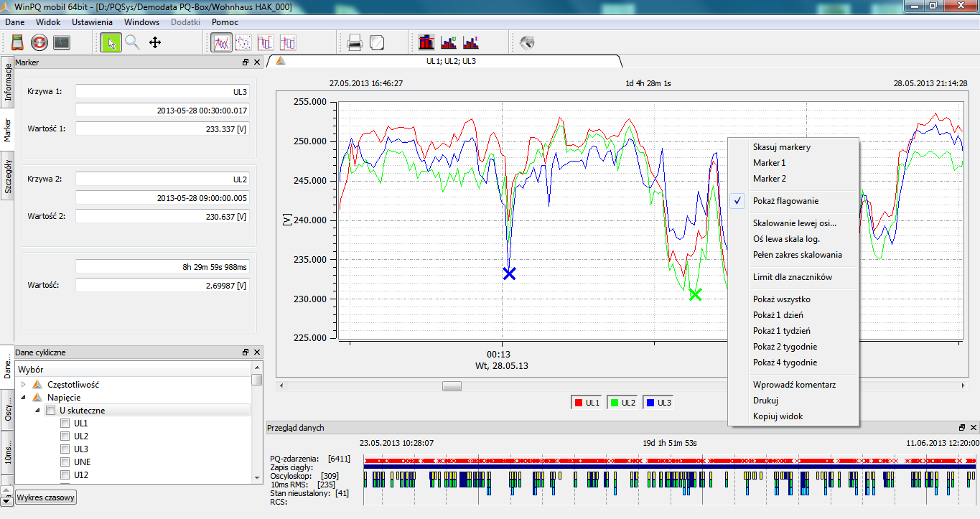Collapse the U skuteczne tree node
This screenshot has height=519, width=980.
pos(37,411)
